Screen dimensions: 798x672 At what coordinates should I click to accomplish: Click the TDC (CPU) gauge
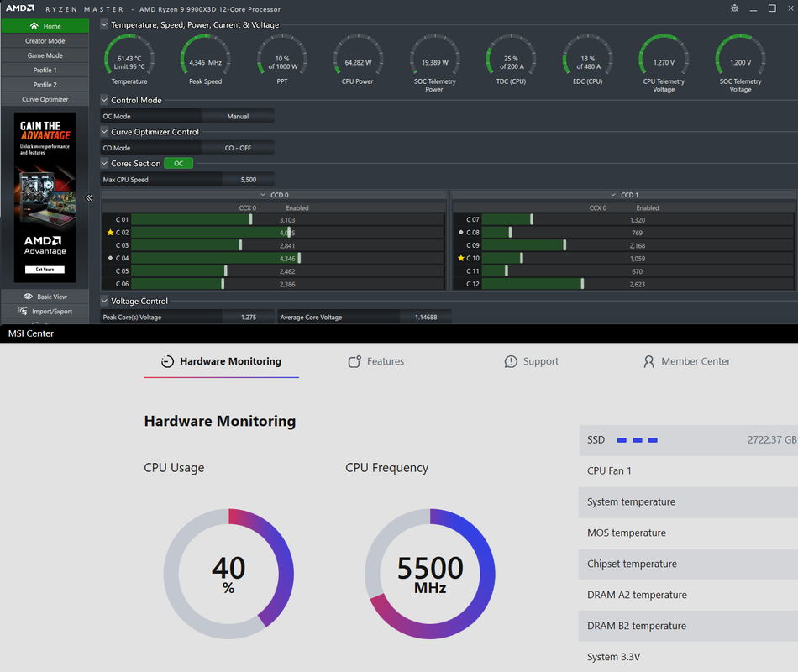(x=511, y=55)
